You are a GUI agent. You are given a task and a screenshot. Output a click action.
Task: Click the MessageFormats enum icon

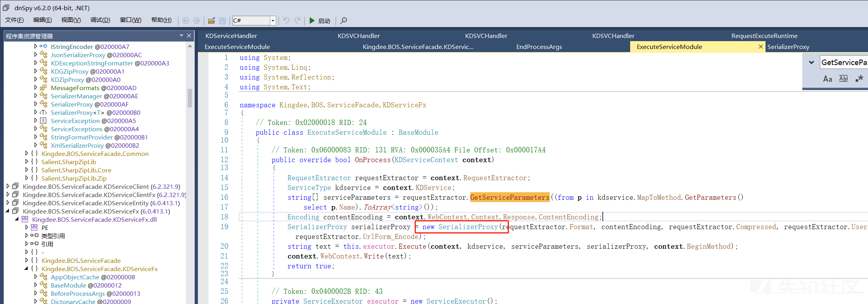[43, 87]
